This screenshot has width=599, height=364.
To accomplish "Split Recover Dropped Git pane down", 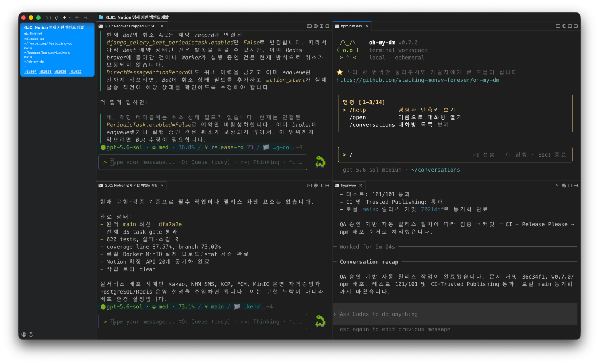I will tap(327, 26).
